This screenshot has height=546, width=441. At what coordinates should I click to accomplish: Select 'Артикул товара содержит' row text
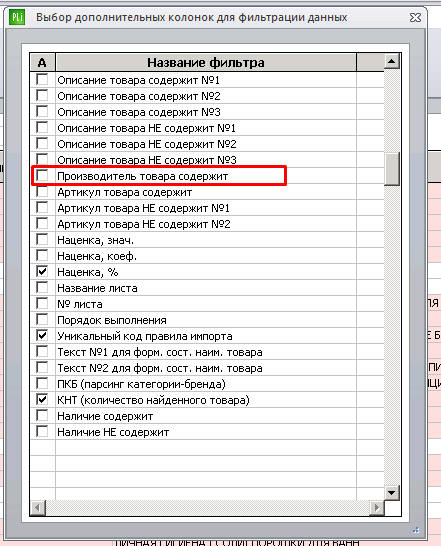124,192
